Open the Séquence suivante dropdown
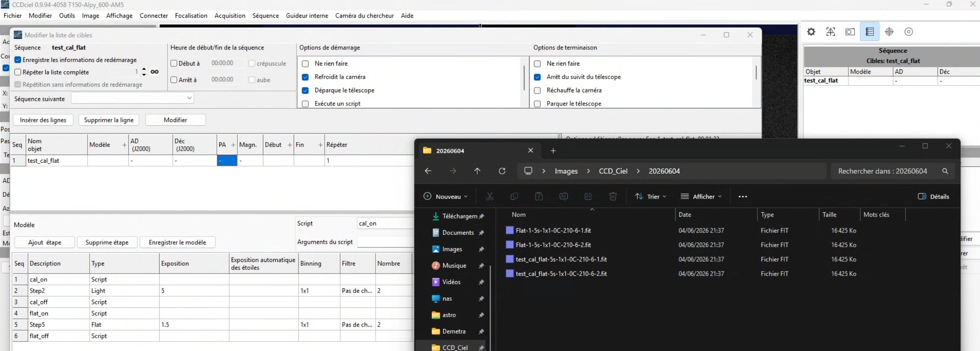Image resolution: width=980 pixels, height=351 pixels. click(x=132, y=98)
